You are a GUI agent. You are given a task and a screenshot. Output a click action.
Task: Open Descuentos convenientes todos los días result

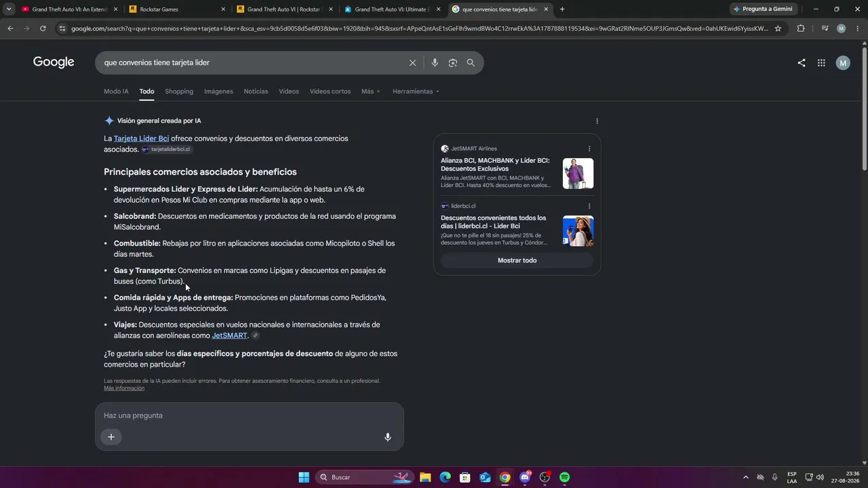coord(493,222)
